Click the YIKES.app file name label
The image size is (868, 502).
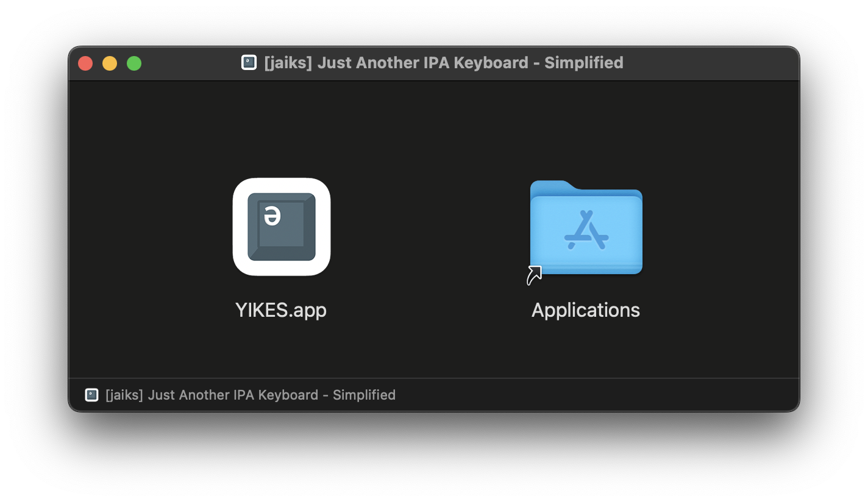point(281,309)
